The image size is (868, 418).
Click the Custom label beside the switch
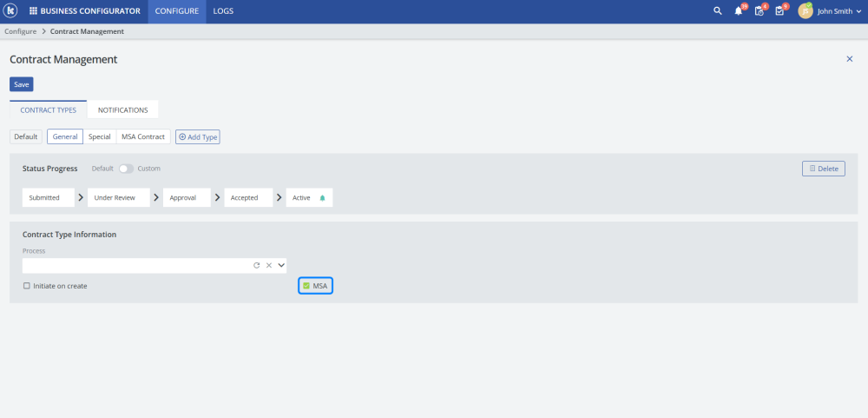click(x=149, y=169)
